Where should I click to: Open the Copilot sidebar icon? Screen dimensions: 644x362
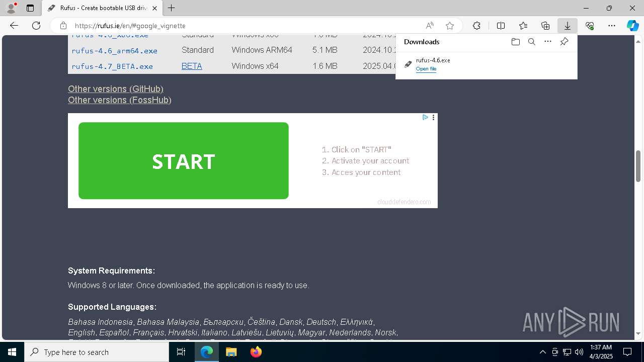633,26
